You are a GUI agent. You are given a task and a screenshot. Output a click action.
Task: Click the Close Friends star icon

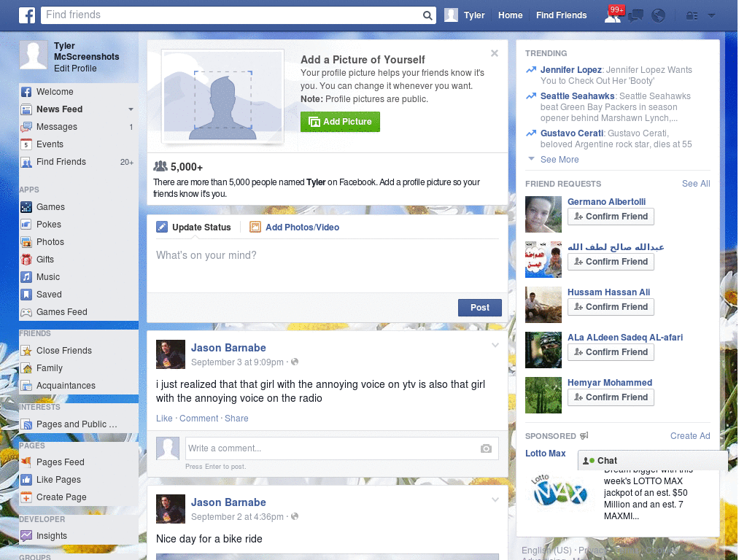click(26, 351)
